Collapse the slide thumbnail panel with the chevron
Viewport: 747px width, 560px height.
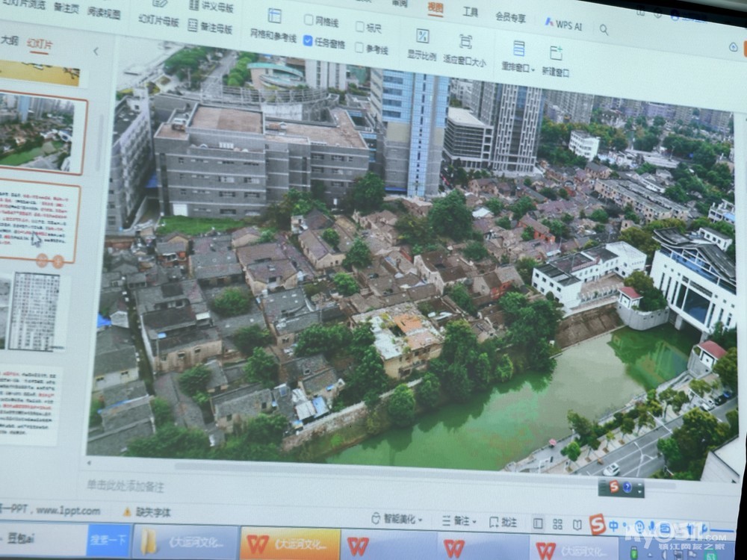(96, 52)
